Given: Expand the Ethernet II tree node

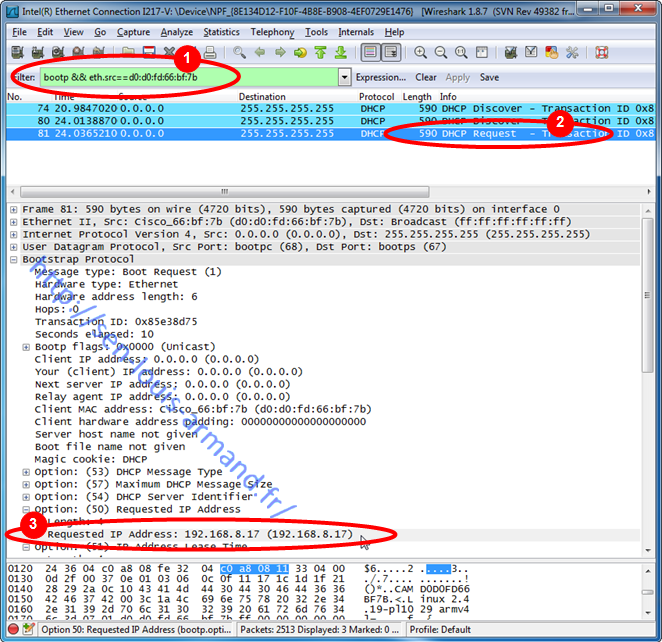Looking at the screenshot, I should 14,222.
